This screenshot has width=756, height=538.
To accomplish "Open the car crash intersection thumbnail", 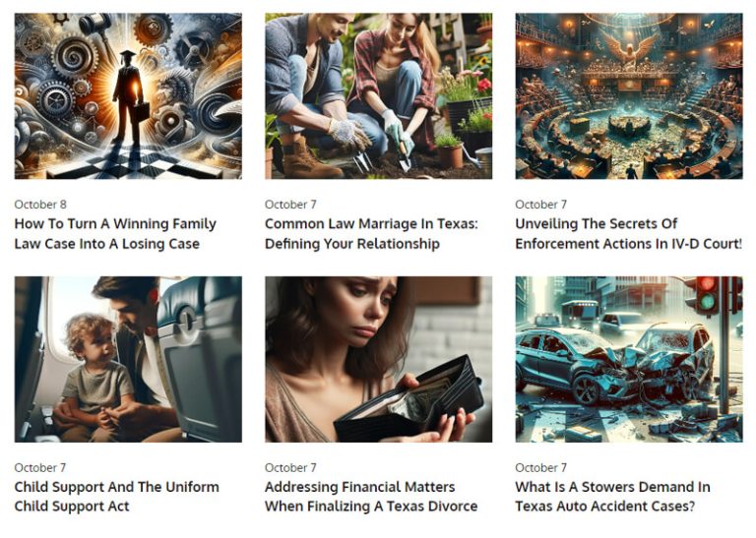I will point(629,359).
